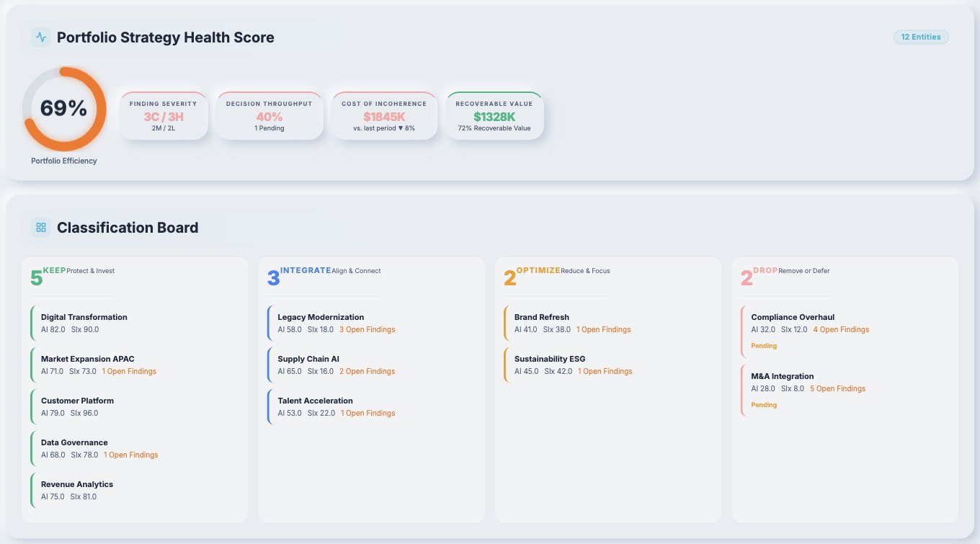Open the Finding Severity metric card
This screenshot has height=544, width=980.
click(164, 115)
